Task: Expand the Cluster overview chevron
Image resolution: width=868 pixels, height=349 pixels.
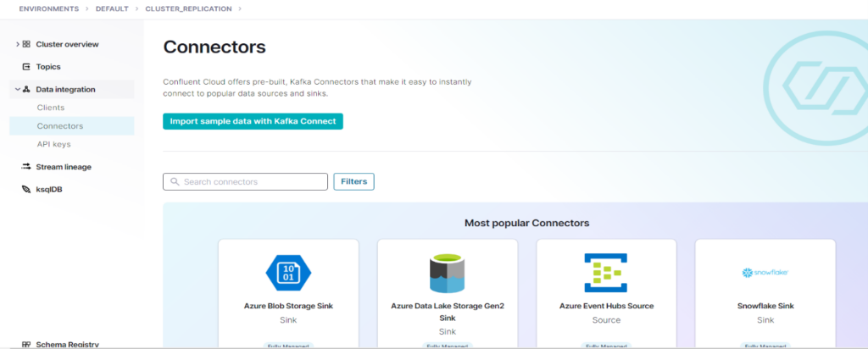Action: click(x=17, y=44)
